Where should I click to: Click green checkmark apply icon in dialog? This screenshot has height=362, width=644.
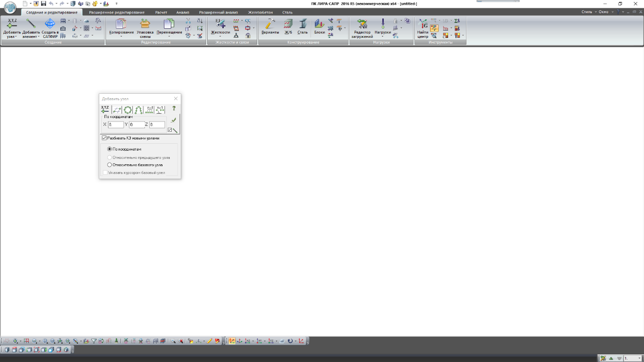[x=173, y=120]
